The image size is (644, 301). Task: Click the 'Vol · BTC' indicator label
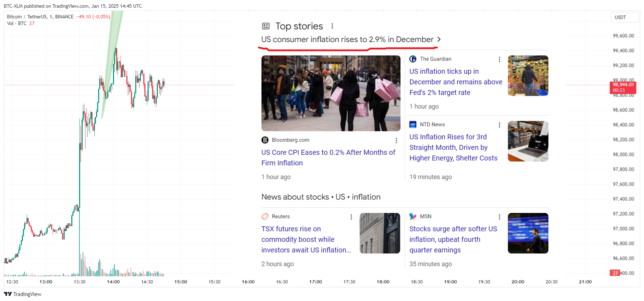point(17,23)
